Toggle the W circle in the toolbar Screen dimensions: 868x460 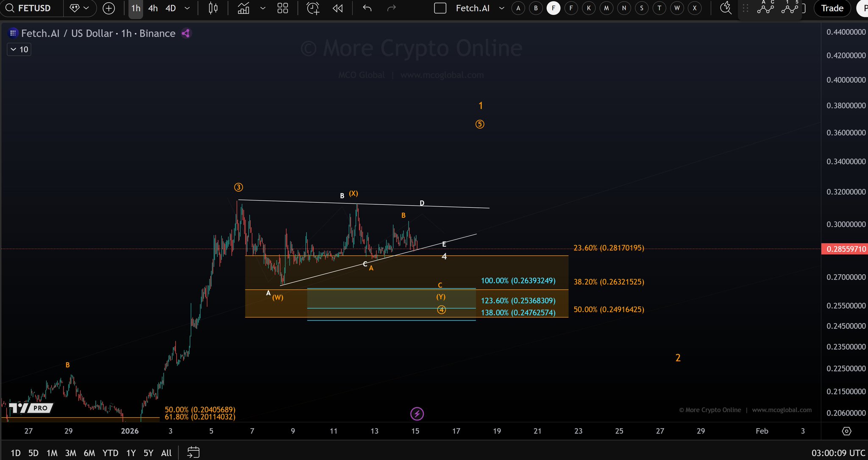coord(677,8)
